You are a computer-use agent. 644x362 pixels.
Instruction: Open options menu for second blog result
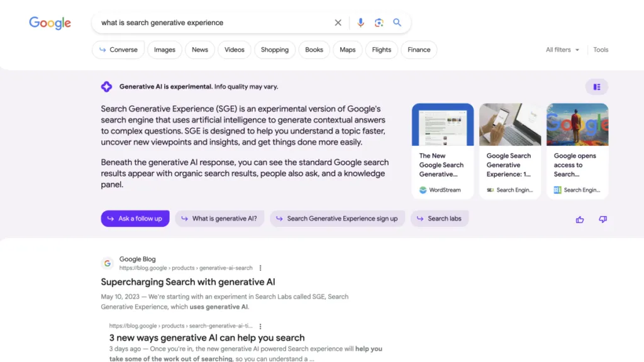[x=260, y=326]
